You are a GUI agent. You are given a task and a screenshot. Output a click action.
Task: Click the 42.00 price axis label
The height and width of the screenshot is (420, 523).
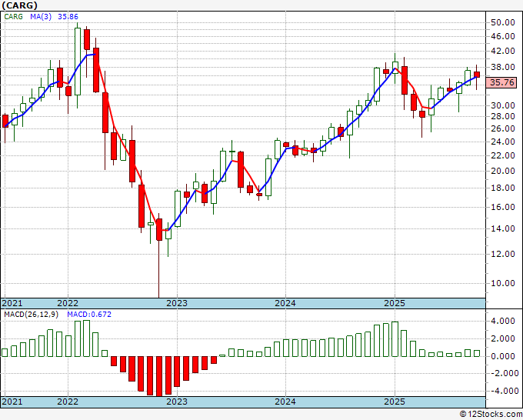coord(503,51)
